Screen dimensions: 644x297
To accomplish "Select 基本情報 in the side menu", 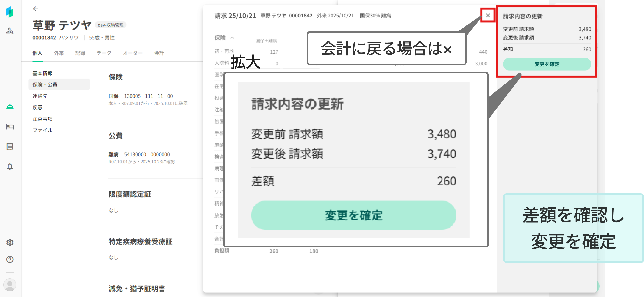I will point(43,73).
